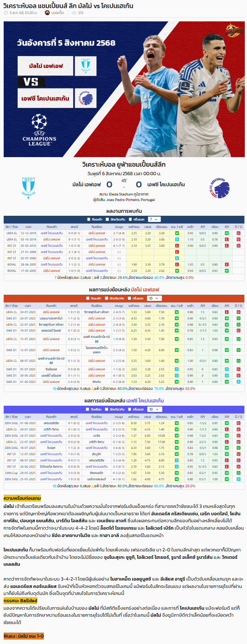
Task: Click สกอร์ column header in Malmö results table
Action: [74, 306]
